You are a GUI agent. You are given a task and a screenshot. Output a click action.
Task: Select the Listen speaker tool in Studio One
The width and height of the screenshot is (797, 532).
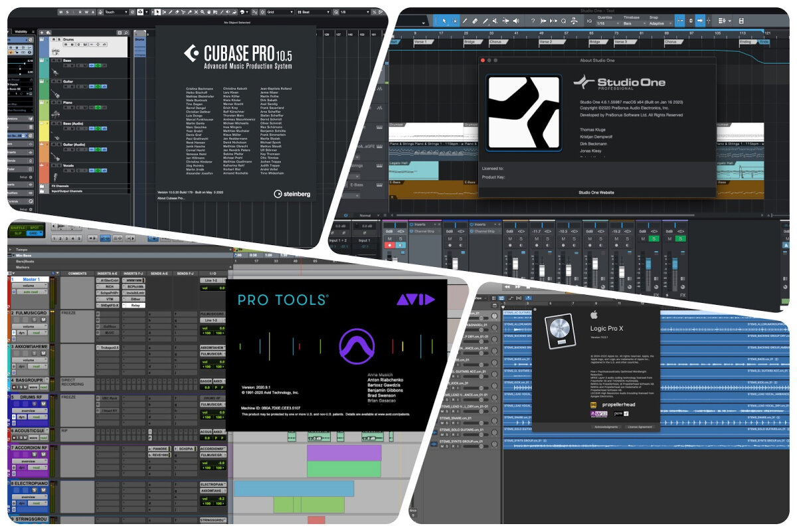[x=516, y=21]
